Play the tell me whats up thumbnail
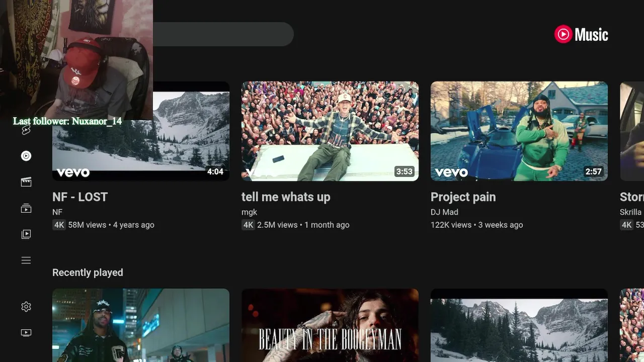644x362 pixels. 330,131
